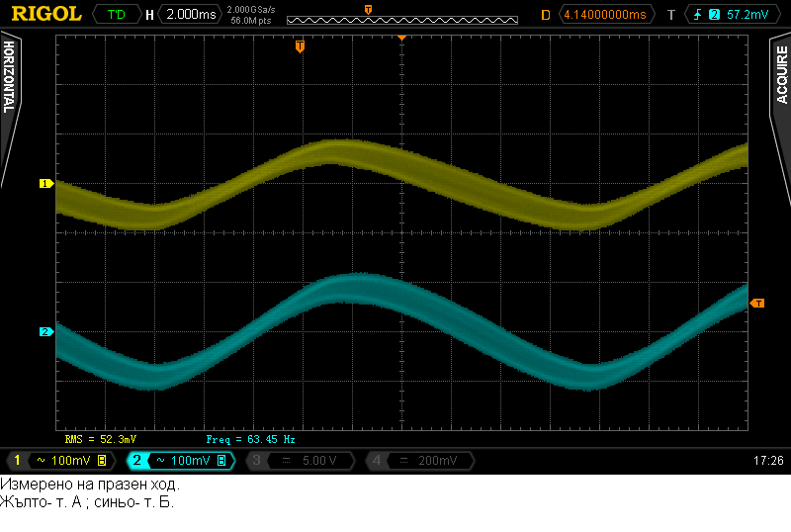Click channel 2 AC coupling symbol
This screenshot has height=532, width=791.
pyautogui.click(x=160, y=461)
